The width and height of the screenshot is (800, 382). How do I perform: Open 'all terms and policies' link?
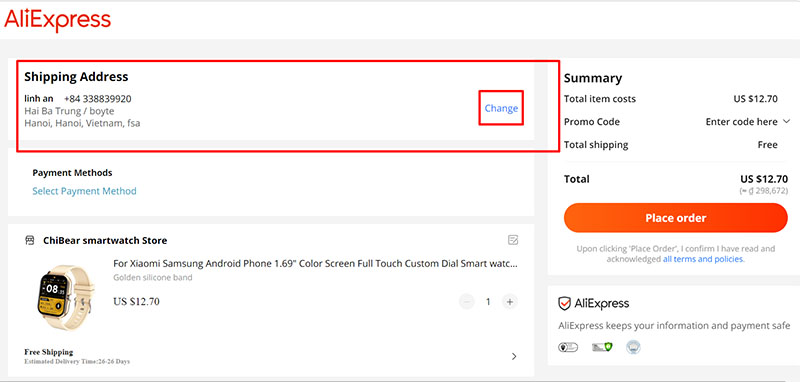tap(703, 259)
